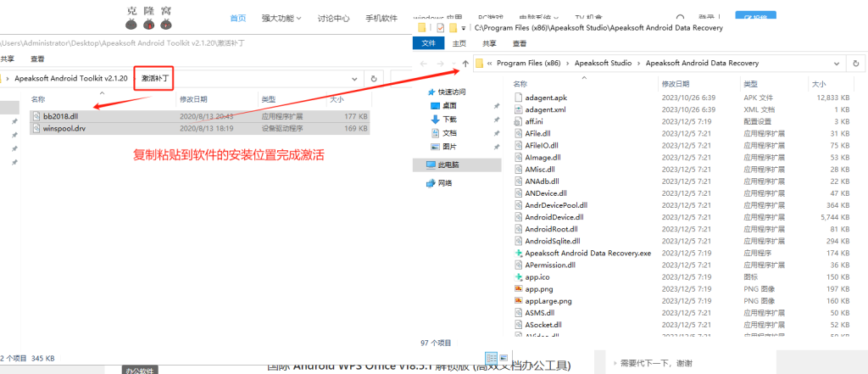
Task: Click the 此电脑 computer icon
Action: pos(431,165)
